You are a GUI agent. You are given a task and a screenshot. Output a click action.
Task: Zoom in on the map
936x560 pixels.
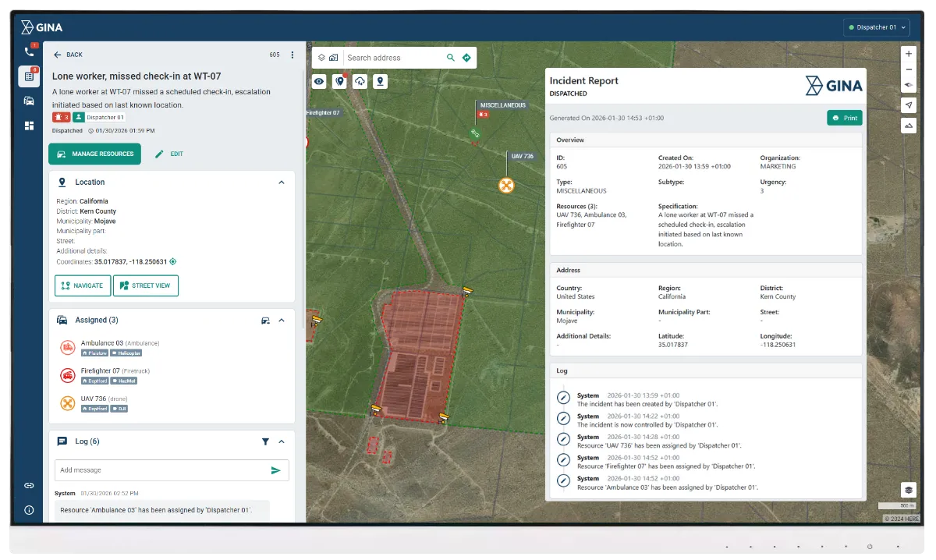909,54
